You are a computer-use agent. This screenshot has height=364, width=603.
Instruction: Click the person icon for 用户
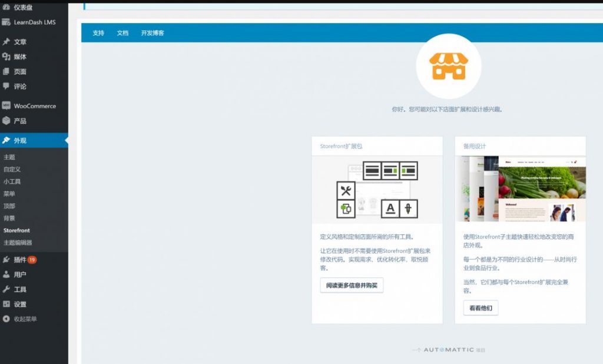6,274
